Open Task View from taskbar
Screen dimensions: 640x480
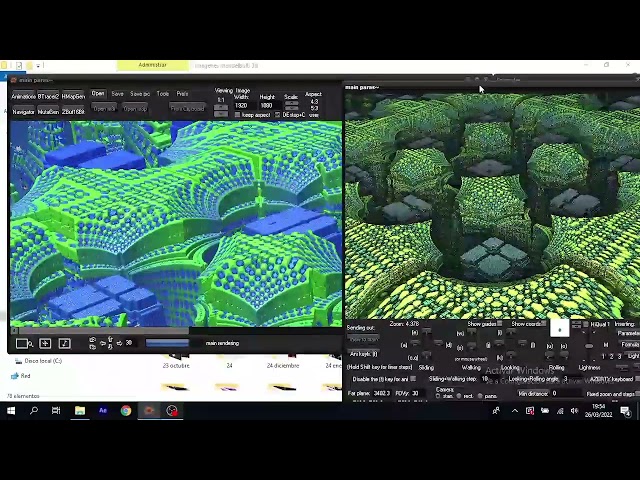point(56,411)
